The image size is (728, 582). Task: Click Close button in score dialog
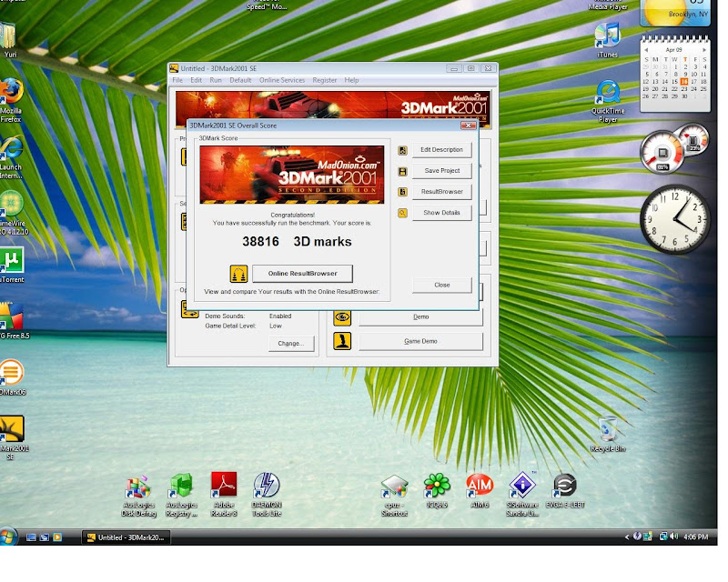(442, 286)
